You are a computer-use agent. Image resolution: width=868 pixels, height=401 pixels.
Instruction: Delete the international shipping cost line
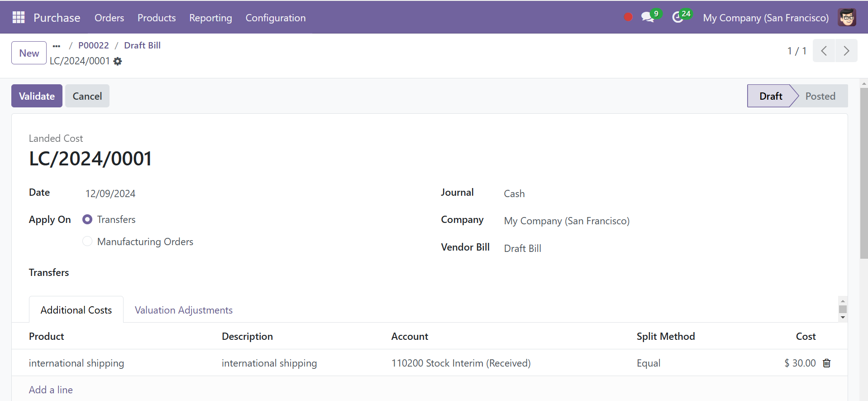click(826, 363)
